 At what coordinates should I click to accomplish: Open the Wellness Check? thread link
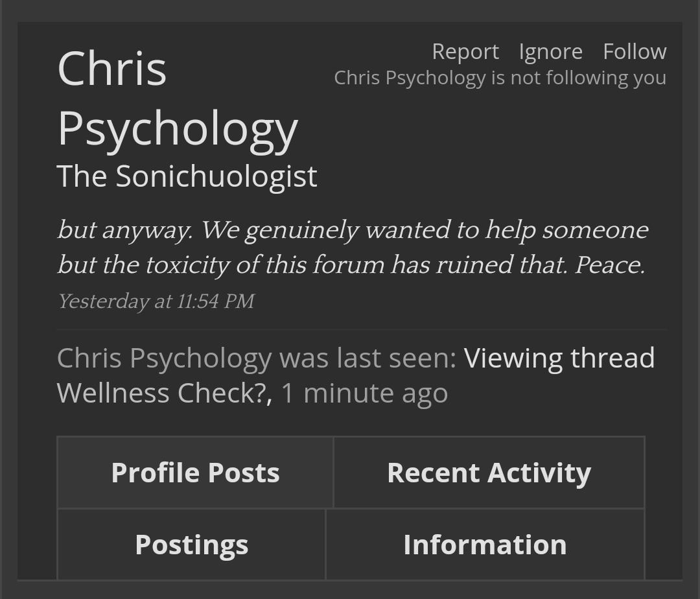(x=164, y=393)
